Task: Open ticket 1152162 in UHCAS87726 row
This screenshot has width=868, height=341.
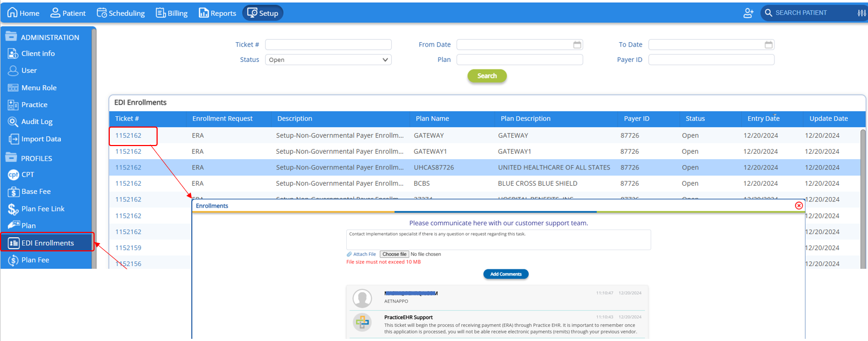Action: coord(128,168)
